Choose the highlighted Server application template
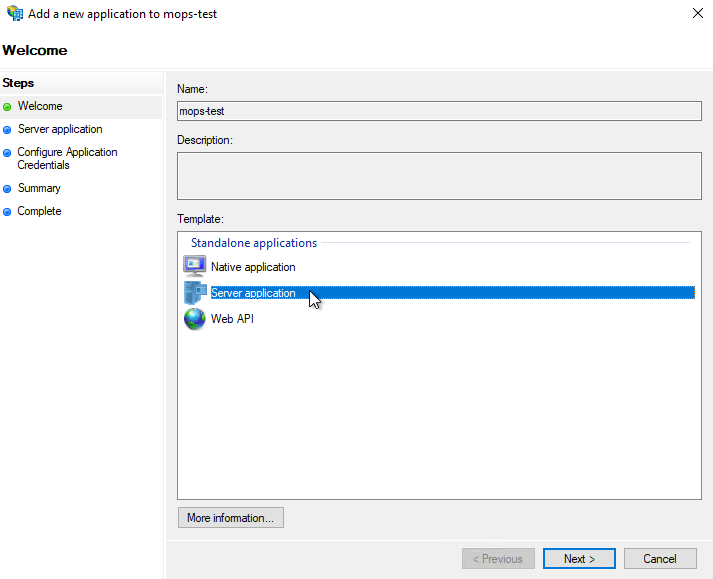Image resolution: width=713 pixels, height=579 pixels. point(253,293)
